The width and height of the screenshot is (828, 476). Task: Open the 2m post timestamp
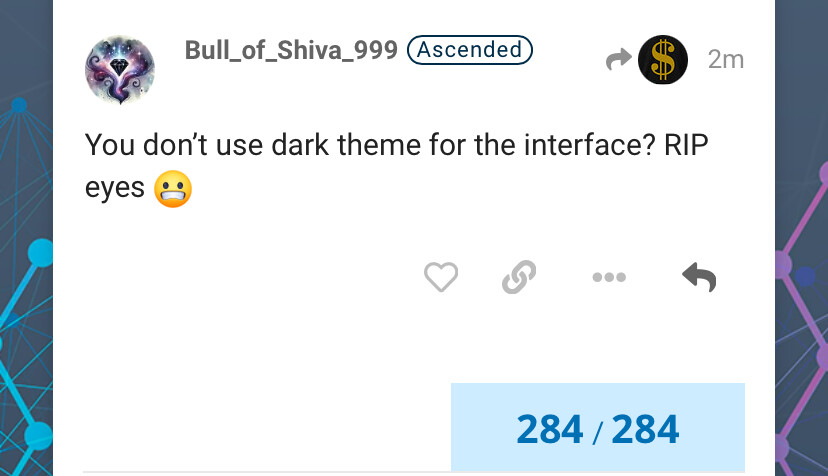point(726,60)
